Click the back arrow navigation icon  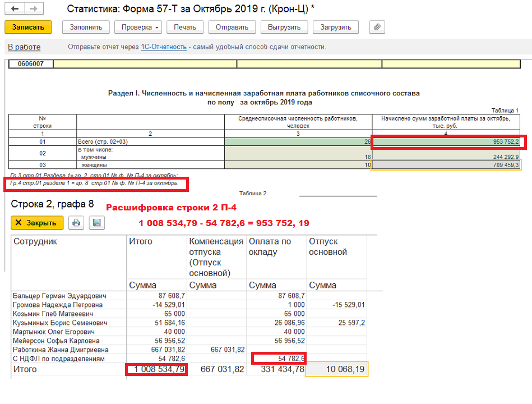15,8
